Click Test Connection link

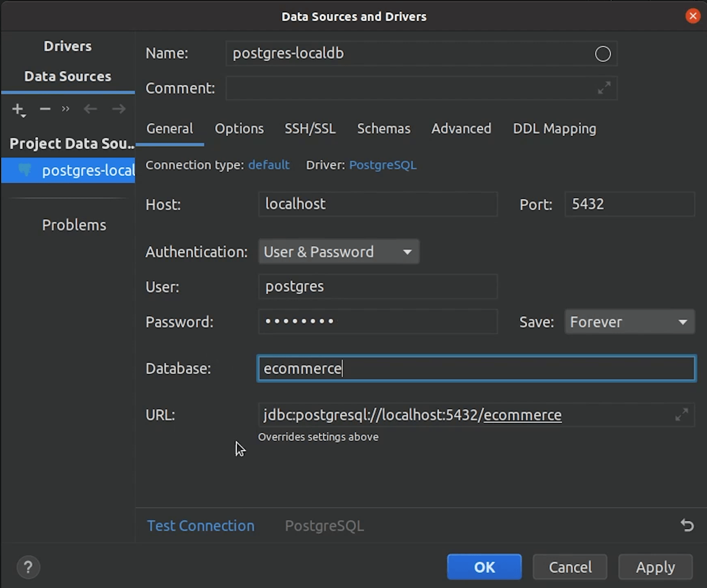pyautogui.click(x=200, y=526)
